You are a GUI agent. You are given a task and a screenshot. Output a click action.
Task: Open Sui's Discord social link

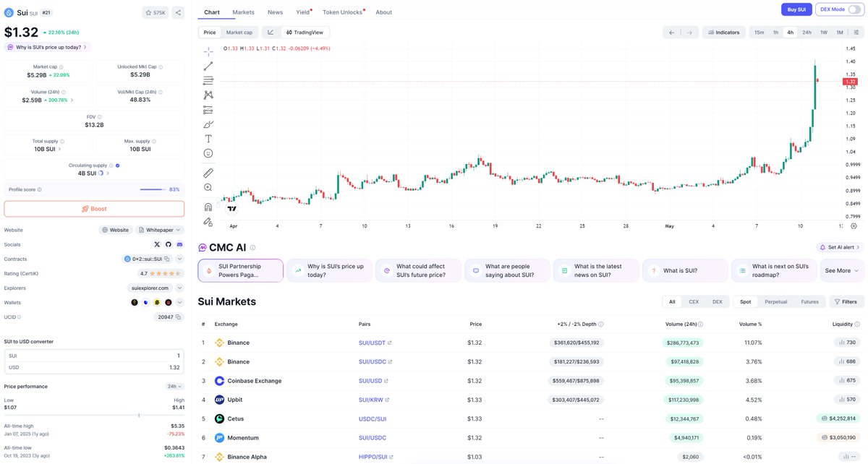click(179, 244)
